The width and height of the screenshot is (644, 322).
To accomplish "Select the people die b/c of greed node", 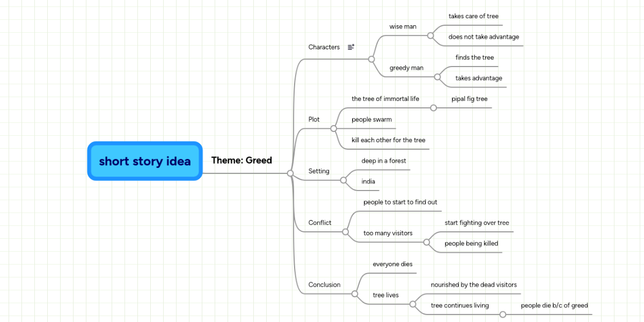I will (x=555, y=305).
